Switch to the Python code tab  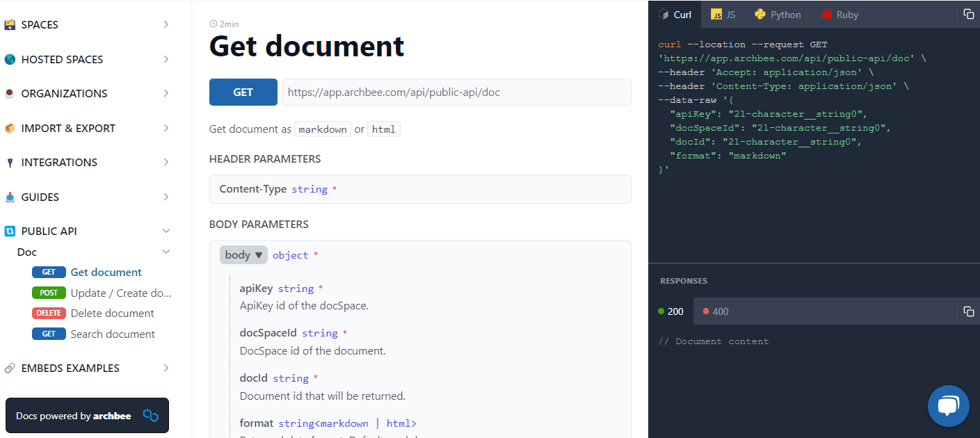click(777, 14)
